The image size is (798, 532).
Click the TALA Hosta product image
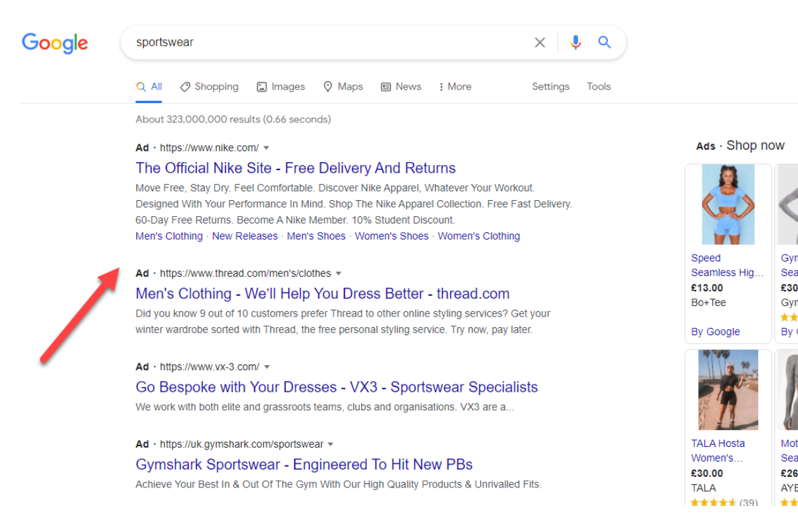tap(728, 390)
